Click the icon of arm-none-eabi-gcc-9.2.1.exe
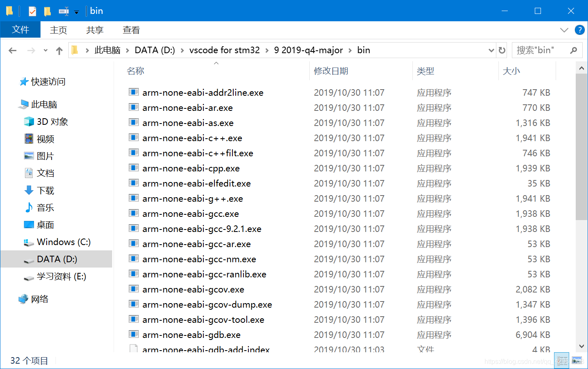This screenshot has height=369, width=588. tap(133, 228)
